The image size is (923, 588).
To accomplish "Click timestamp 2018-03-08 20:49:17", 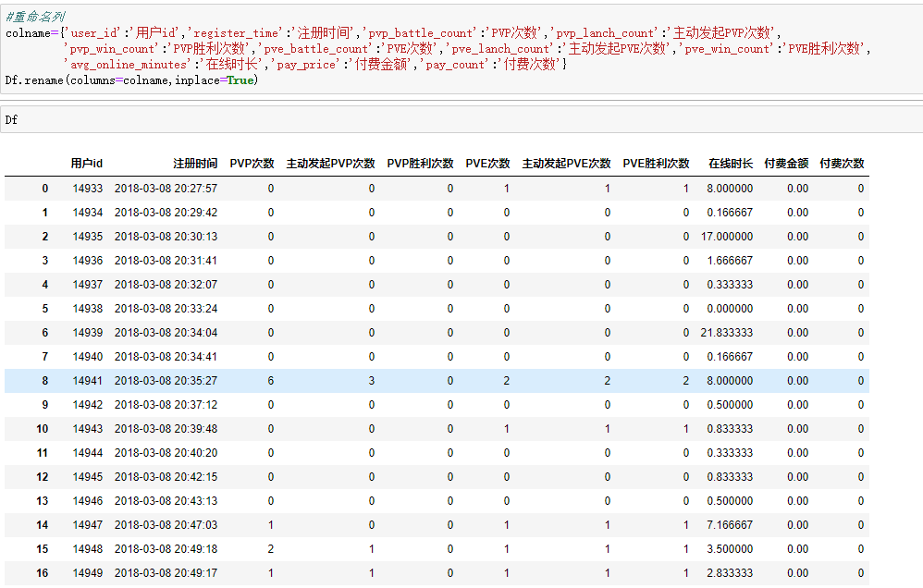I will tap(166, 573).
